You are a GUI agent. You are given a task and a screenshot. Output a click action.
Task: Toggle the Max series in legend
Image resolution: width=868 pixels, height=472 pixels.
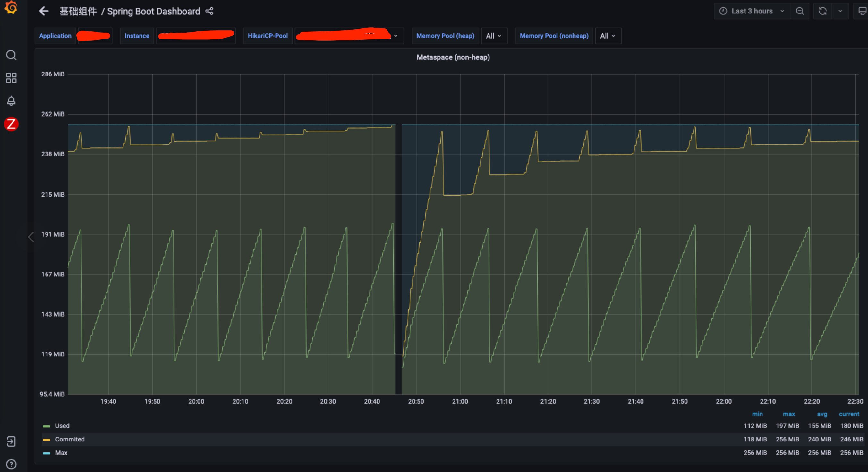[x=61, y=453]
